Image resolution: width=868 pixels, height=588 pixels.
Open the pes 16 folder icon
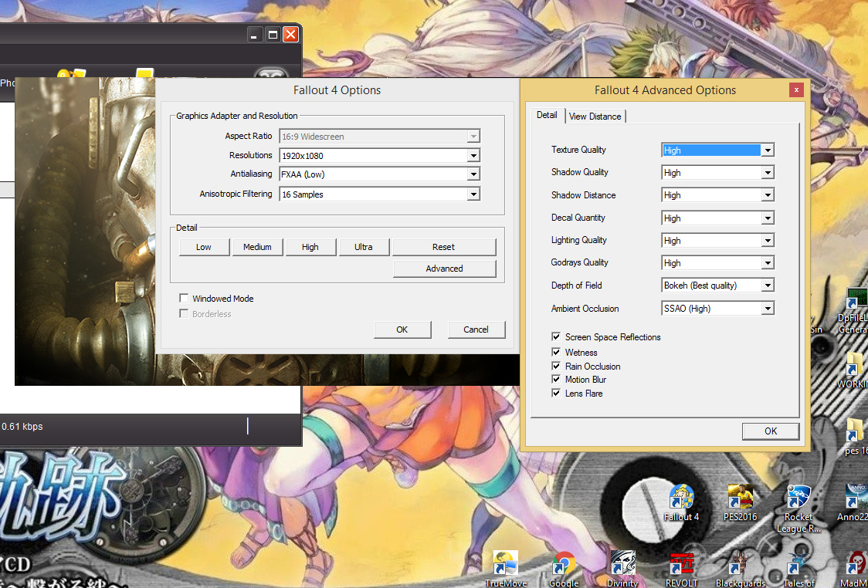(x=856, y=437)
